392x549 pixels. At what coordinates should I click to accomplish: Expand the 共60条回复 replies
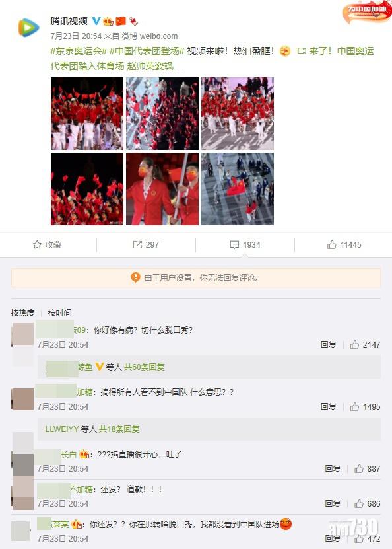(144, 367)
